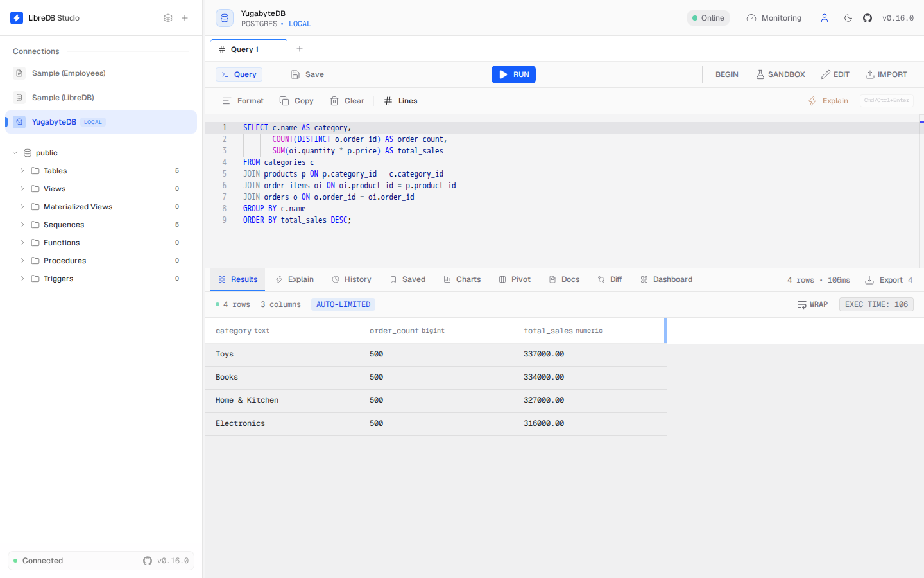
Task: Select the Query 1 tab
Action: coord(249,49)
